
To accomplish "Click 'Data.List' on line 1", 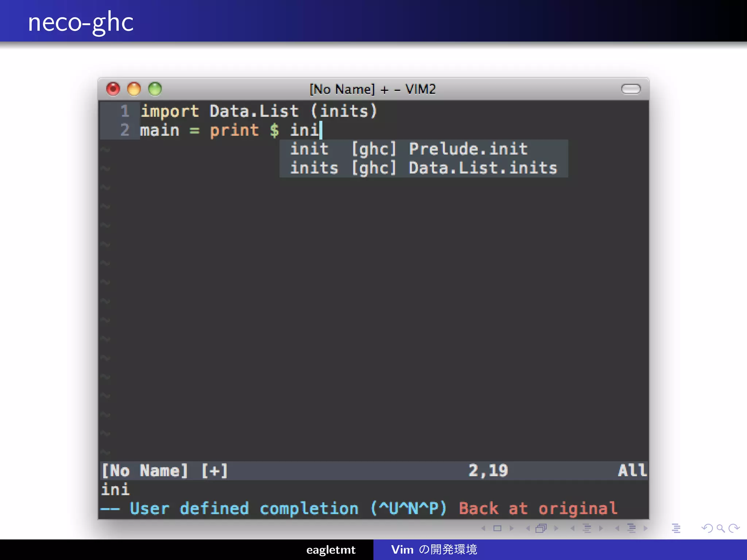I will pyautogui.click(x=254, y=111).
